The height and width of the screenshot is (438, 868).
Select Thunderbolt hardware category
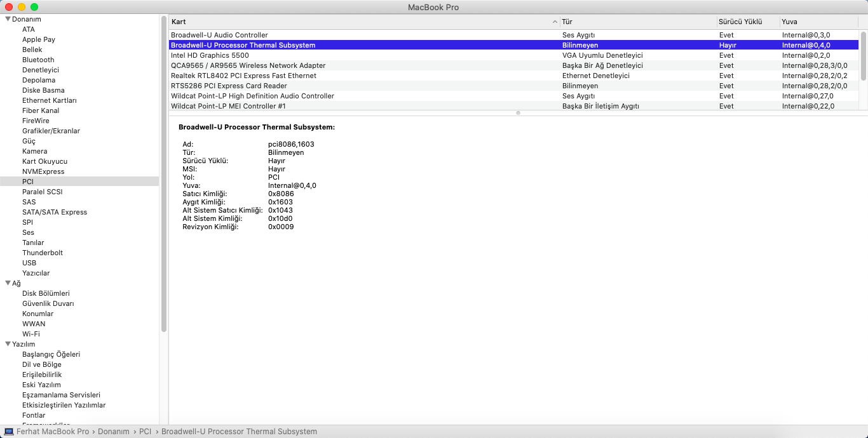tap(43, 253)
